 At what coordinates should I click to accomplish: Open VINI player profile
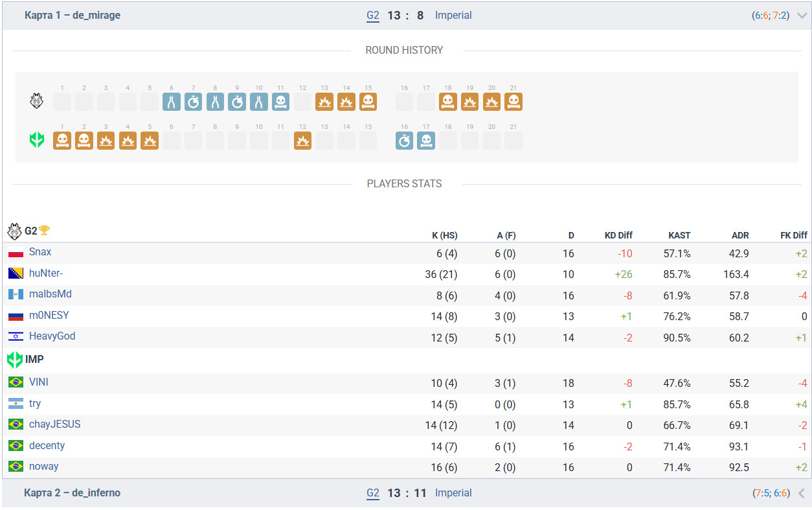pos(39,382)
